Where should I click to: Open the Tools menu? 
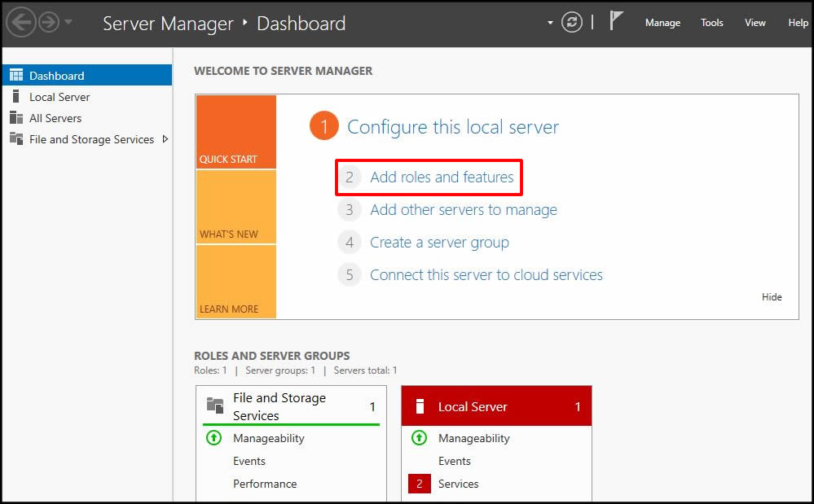tap(711, 23)
